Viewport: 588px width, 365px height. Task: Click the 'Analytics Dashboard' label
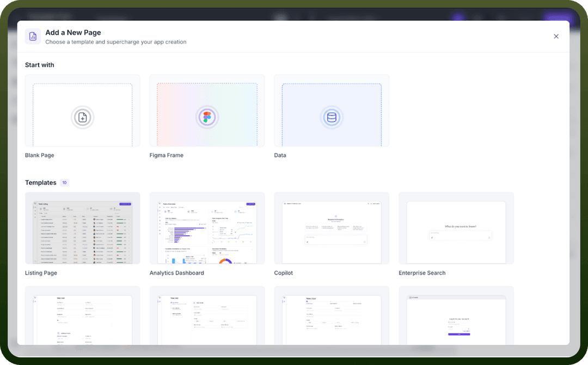(176, 273)
